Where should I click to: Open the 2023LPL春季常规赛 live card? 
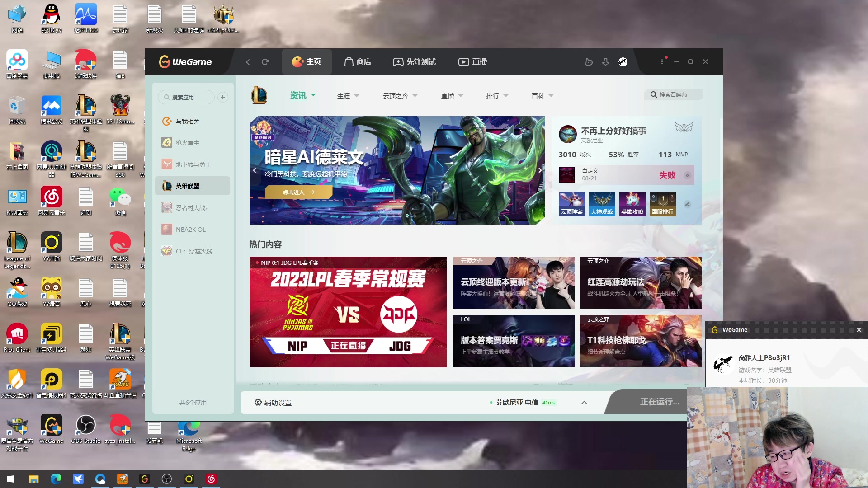tap(348, 312)
